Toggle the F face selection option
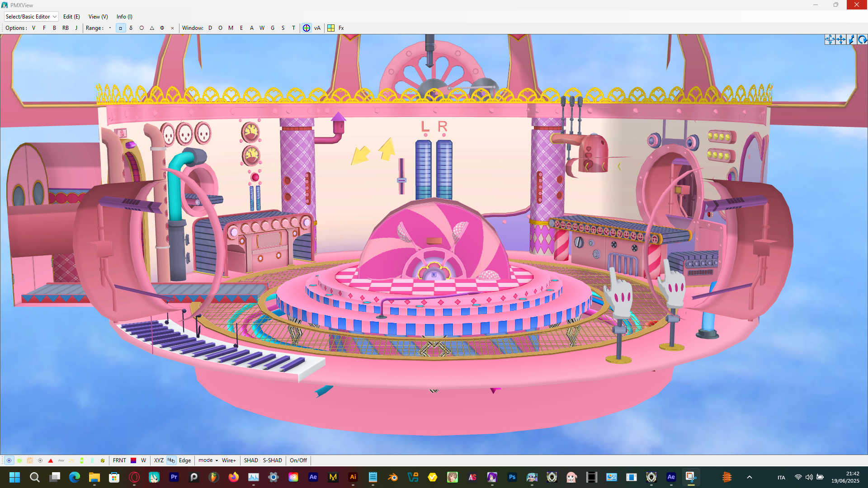 44,28
